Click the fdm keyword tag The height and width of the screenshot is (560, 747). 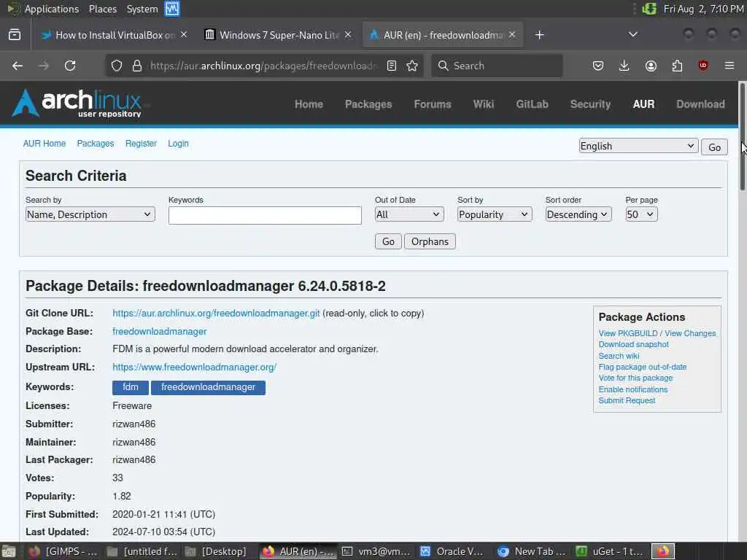click(x=131, y=387)
